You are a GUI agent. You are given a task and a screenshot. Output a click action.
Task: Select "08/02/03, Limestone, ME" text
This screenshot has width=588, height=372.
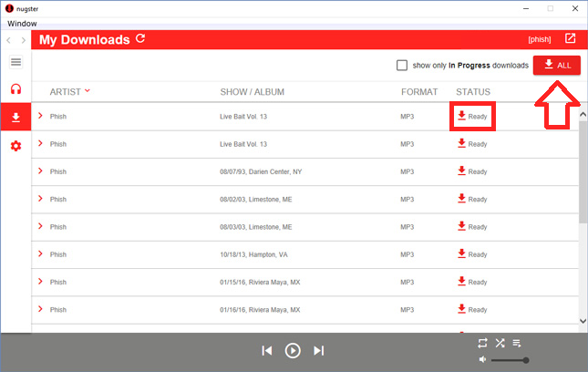[x=256, y=200]
